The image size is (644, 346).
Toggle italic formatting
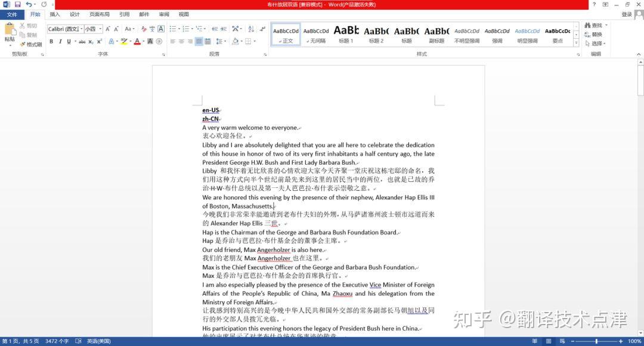[x=60, y=42]
